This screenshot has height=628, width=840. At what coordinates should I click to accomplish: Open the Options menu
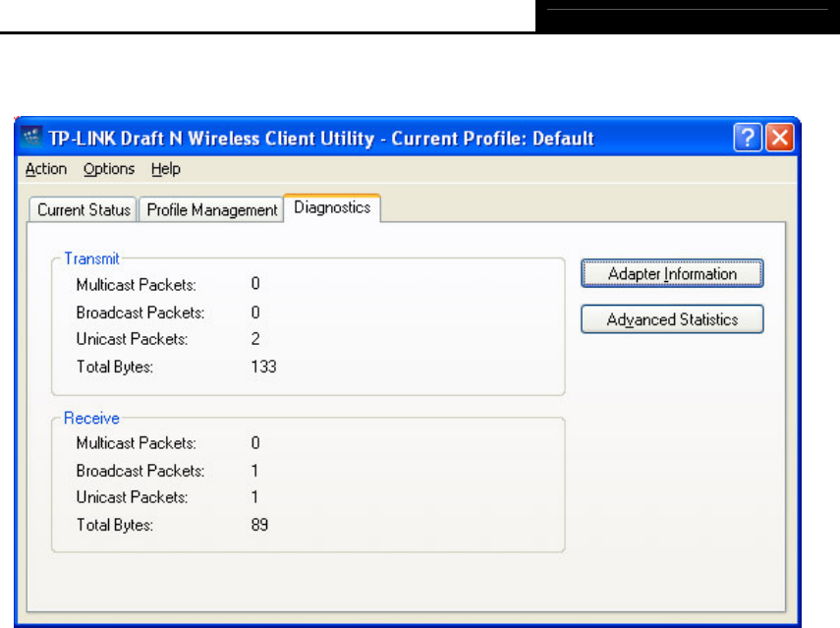coord(109,169)
